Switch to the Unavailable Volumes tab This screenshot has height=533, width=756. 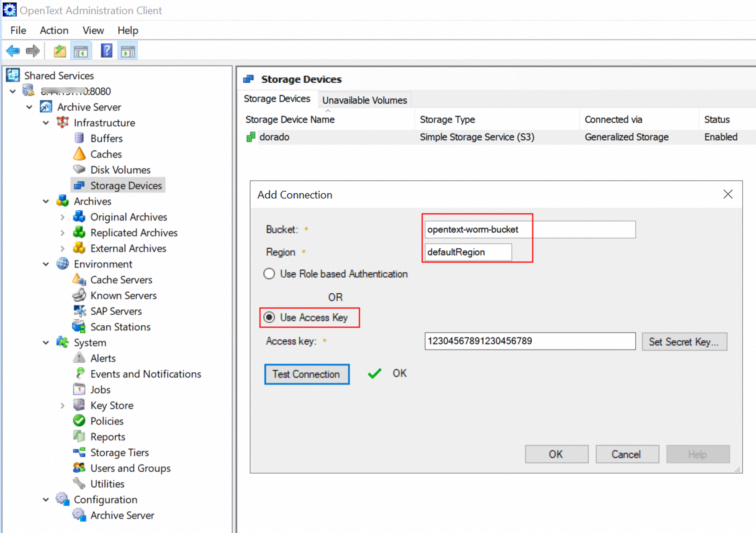point(365,100)
